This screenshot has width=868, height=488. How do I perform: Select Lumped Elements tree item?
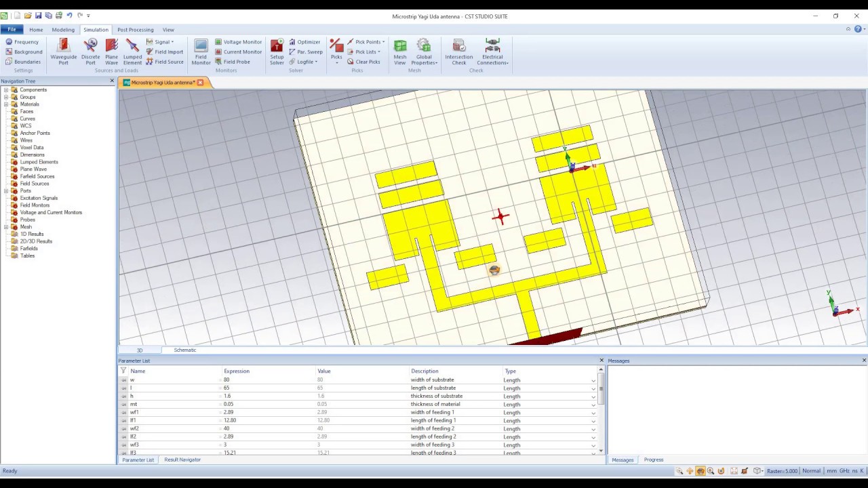(x=39, y=162)
